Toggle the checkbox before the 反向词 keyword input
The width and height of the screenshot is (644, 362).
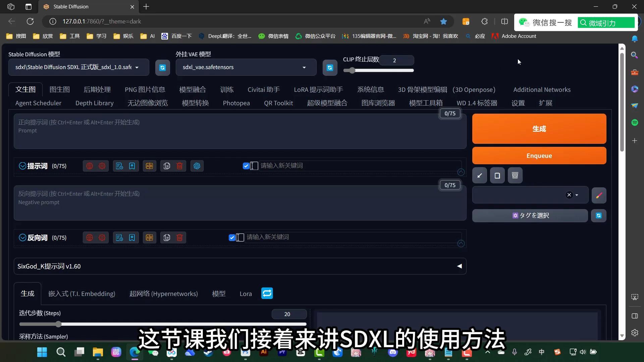[x=232, y=238]
